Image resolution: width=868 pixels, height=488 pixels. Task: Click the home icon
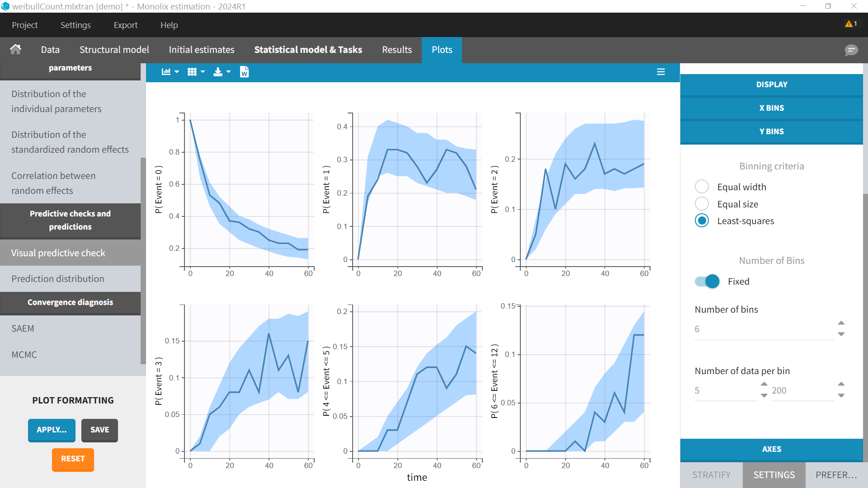click(x=16, y=49)
